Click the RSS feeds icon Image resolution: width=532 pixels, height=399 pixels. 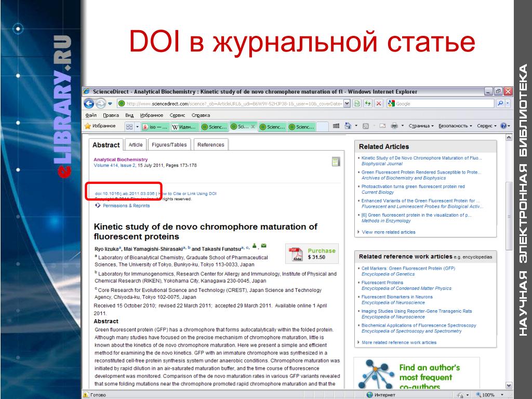click(x=365, y=126)
